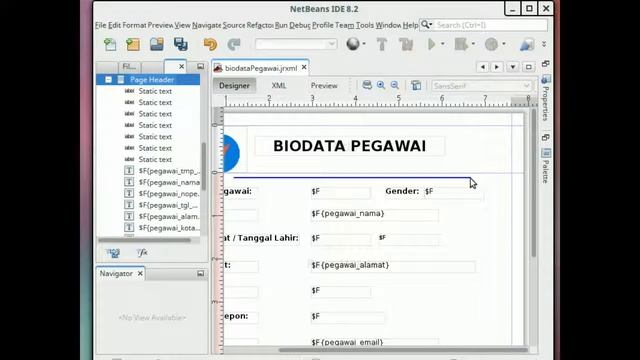Viewport: 640px width, 360px height.
Task: Select the $F{pegawai_alamat} field in designer
Action: 393,266
